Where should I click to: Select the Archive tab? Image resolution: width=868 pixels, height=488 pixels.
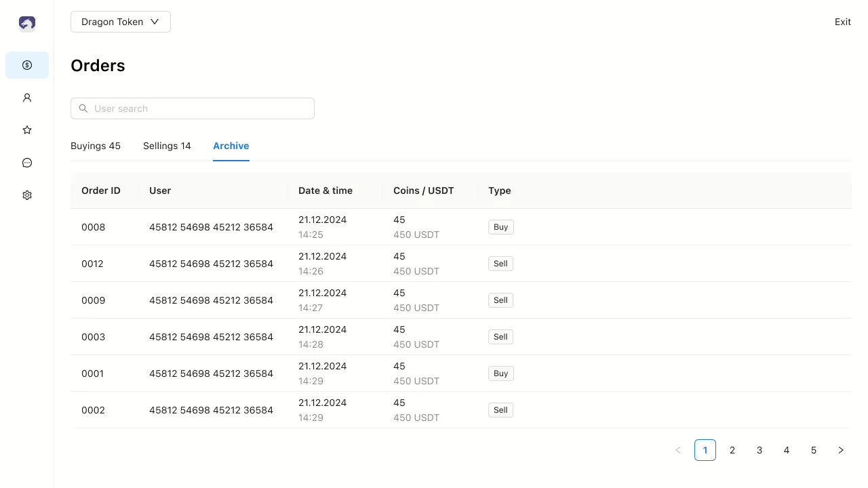coord(231,146)
